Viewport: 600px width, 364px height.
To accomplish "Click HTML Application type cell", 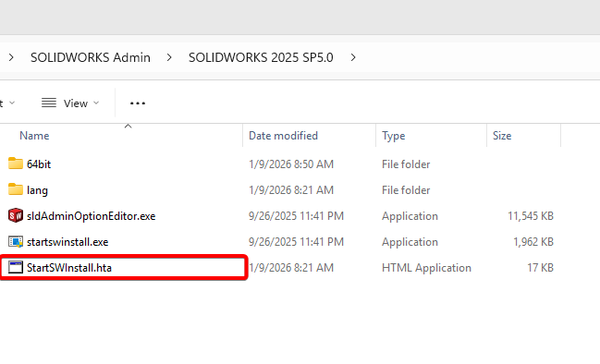I will (427, 268).
